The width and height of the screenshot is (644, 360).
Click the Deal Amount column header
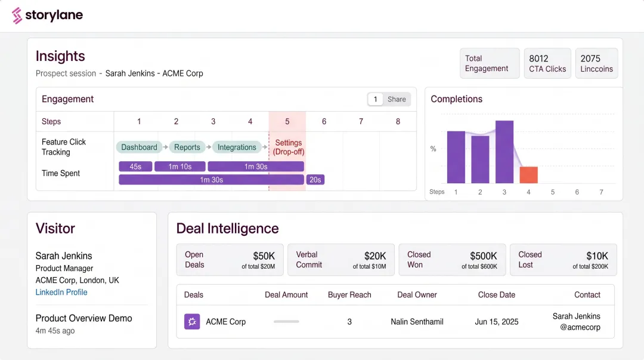click(286, 294)
